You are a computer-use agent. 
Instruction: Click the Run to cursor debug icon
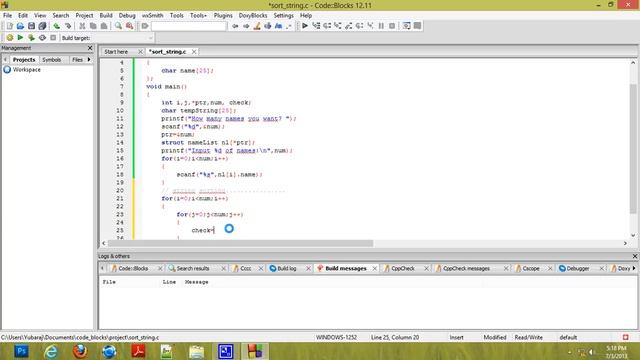pos(316,26)
